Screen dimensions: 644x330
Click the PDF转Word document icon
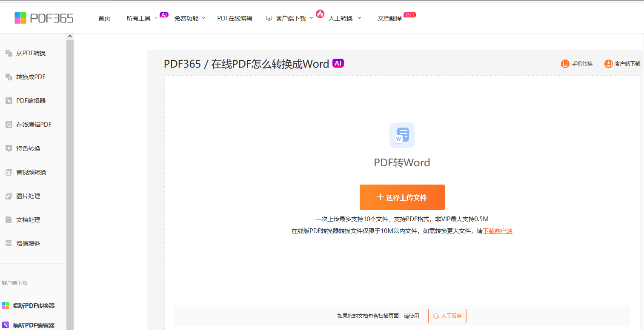(x=402, y=135)
